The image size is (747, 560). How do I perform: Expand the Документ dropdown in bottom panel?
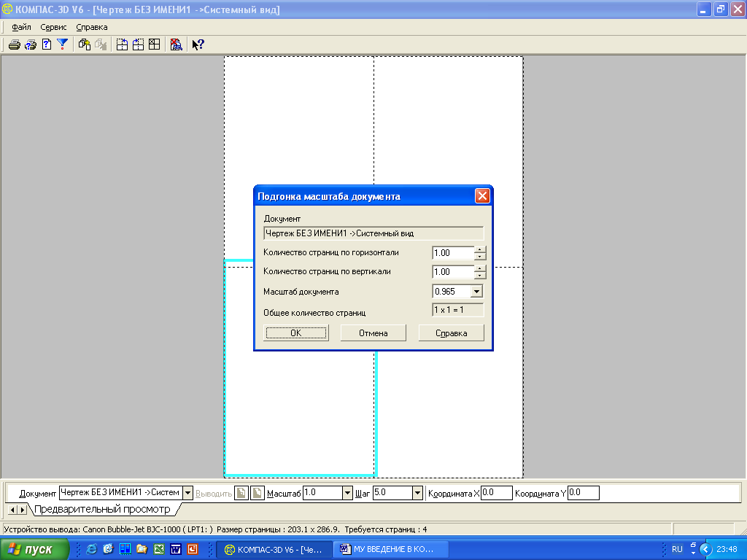point(187,493)
